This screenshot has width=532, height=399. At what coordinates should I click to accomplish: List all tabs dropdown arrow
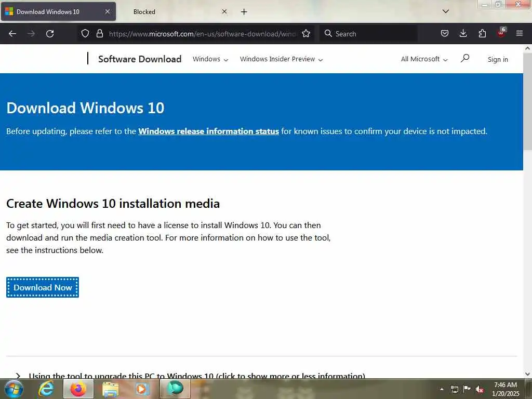(446, 11)
